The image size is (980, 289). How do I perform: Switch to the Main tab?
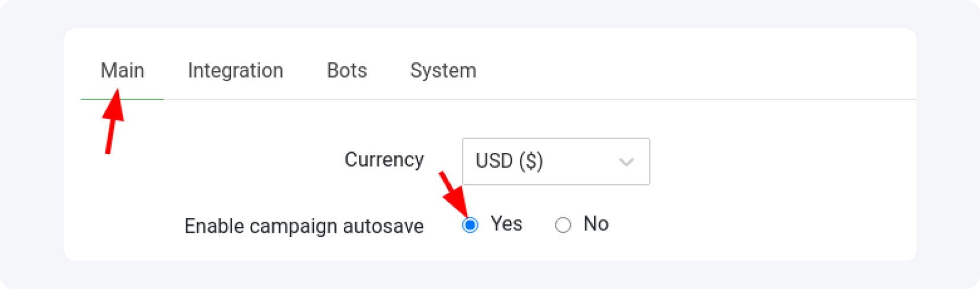point(122,70)
